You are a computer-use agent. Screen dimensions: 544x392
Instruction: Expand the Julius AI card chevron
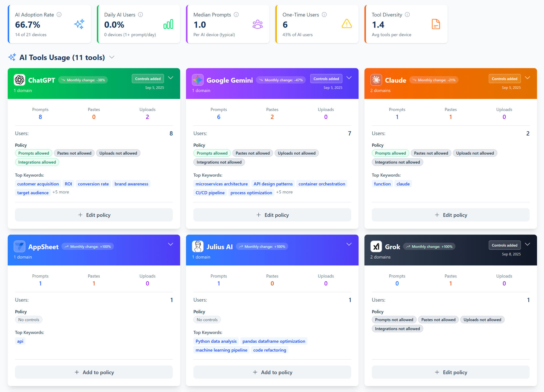click(349, 244)
